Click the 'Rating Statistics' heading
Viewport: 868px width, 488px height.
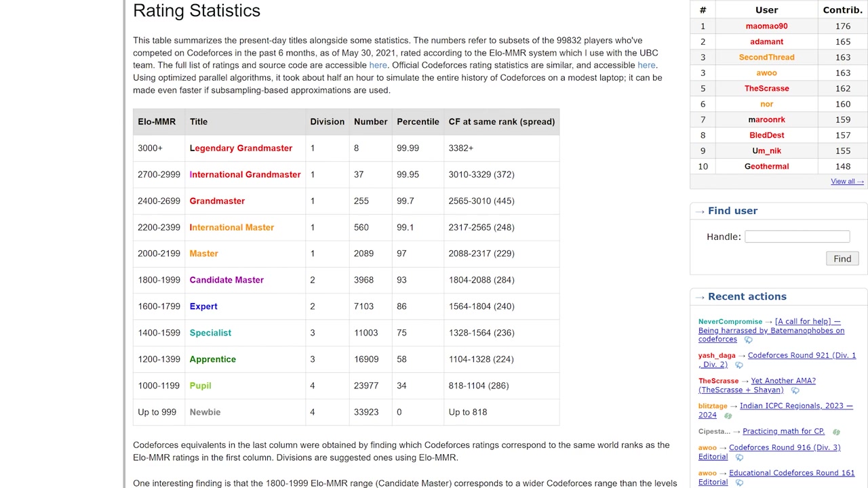point(197,10)
